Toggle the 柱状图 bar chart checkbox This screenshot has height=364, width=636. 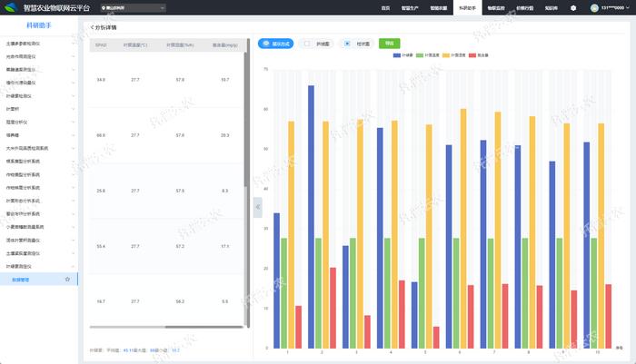(347, 43)
